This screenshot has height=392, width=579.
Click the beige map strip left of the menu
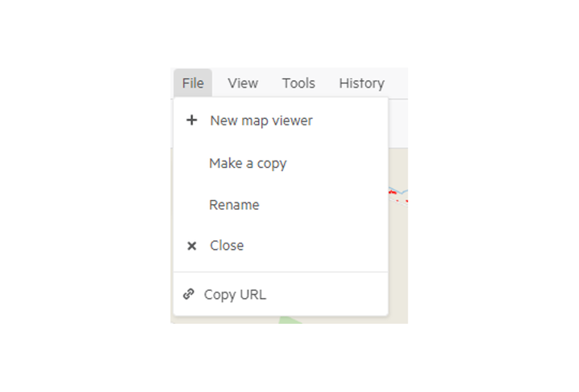172,235
